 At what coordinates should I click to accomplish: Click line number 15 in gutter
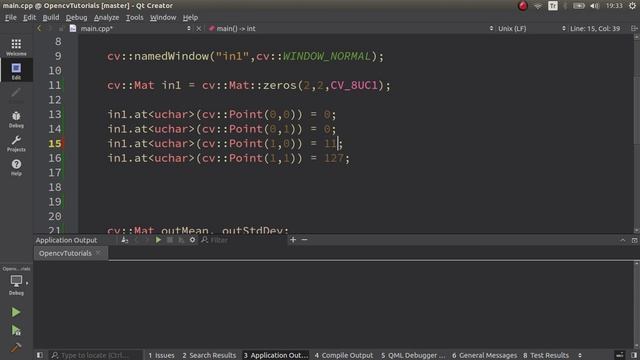point(55,144)
